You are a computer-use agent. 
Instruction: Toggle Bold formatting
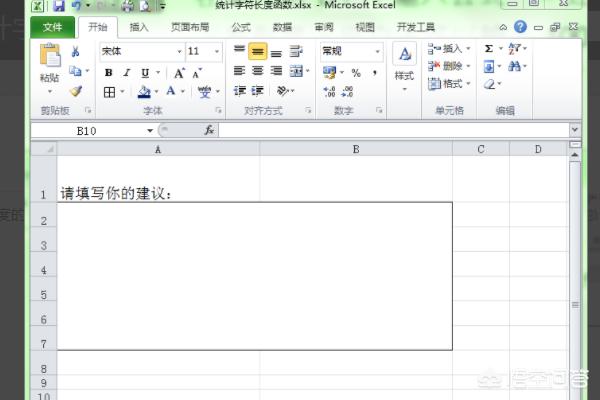coord(109,73)
